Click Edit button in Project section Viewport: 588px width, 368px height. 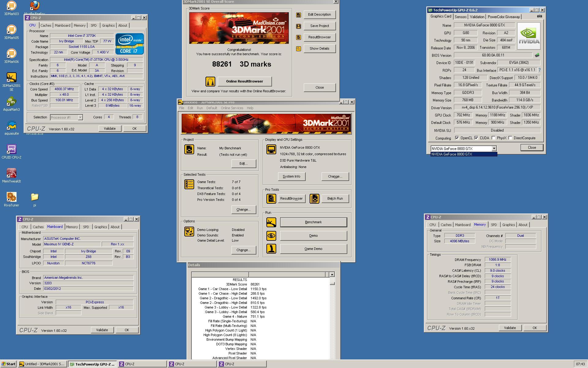click(x=243, y=164)
